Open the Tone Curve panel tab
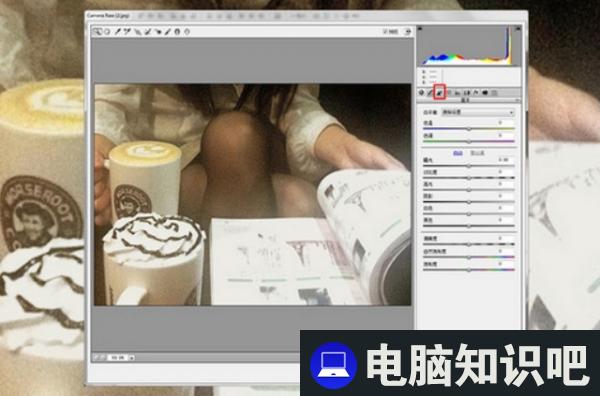The height and width of the screenshot is (396, 600). click(430, 93)
